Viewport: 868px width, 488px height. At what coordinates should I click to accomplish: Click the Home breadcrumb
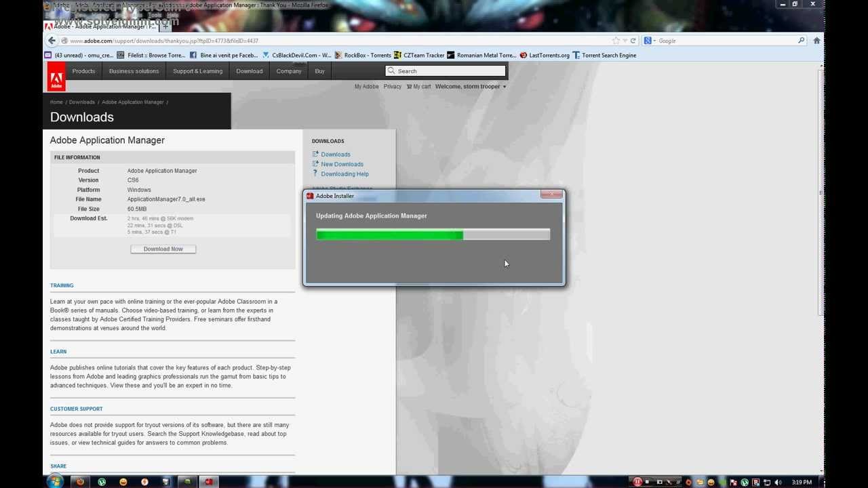tap(56, 102)
